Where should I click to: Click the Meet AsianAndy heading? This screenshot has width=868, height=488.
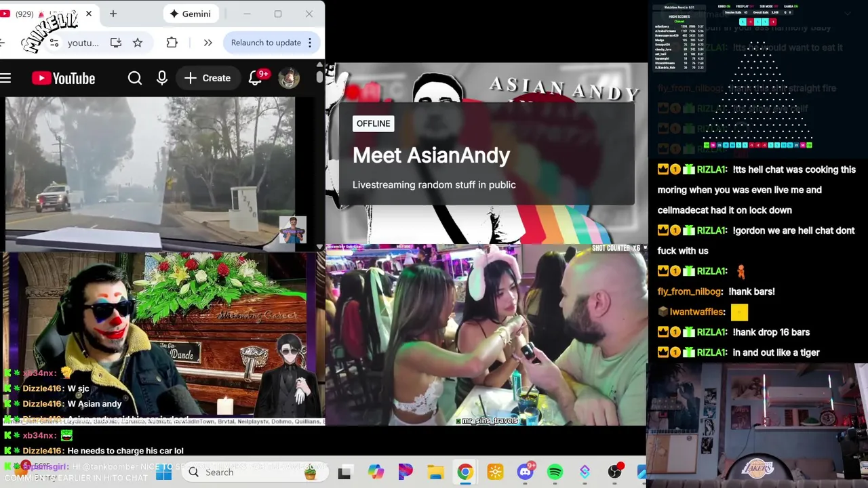tap(431, 155)
